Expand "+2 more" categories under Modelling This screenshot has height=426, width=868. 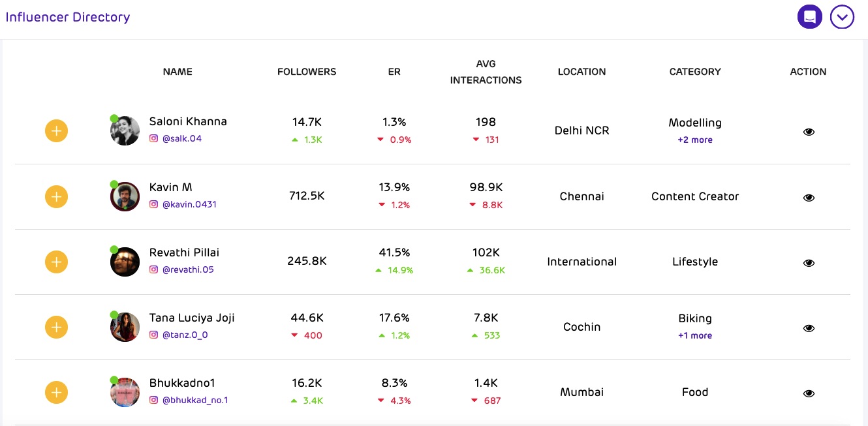[694, 140]
